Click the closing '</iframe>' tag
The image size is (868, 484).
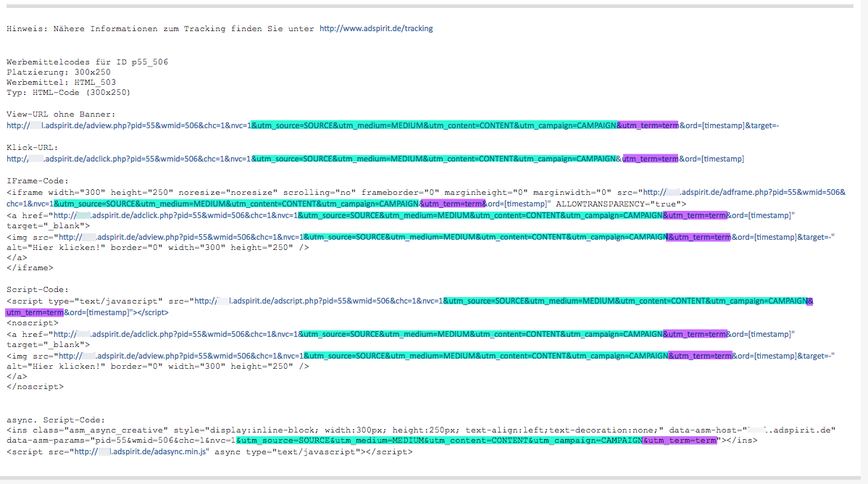pyautogui.click(x=30, y=268)
